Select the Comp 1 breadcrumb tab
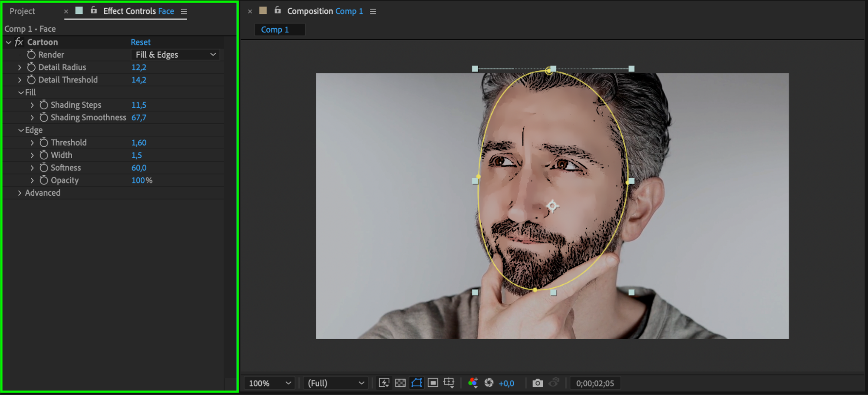The image size is (868, 395). point(275,30)
